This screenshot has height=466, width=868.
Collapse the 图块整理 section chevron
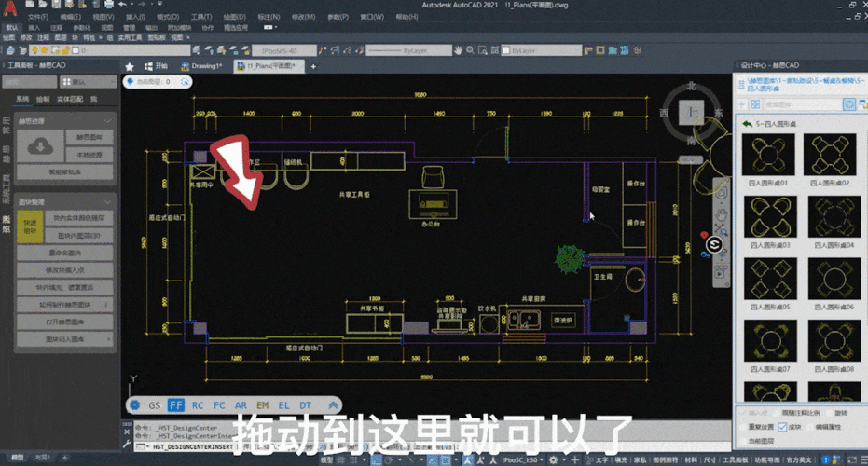[x=107, y=202]
